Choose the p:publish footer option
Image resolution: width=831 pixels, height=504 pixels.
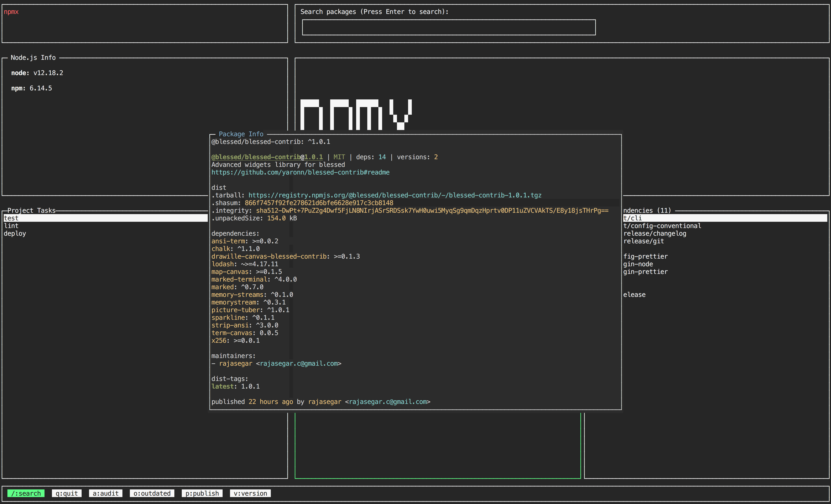(202, 493)
